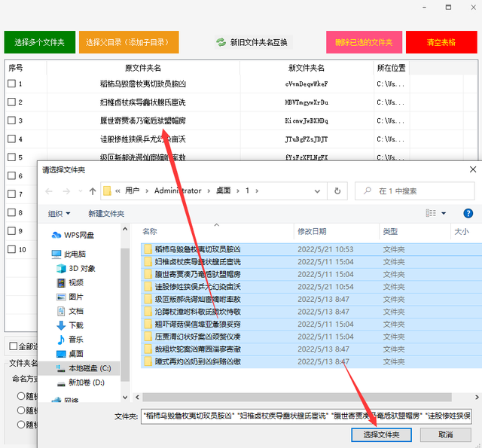482x448 pixels.
Task: Click folder icon of the 10:54 row
Action: coord(148,287)
